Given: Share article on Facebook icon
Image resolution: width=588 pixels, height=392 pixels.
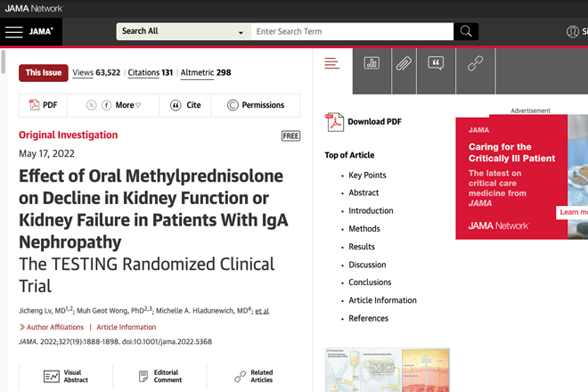Looking at the screenshot, I should (x=107, y=105).
